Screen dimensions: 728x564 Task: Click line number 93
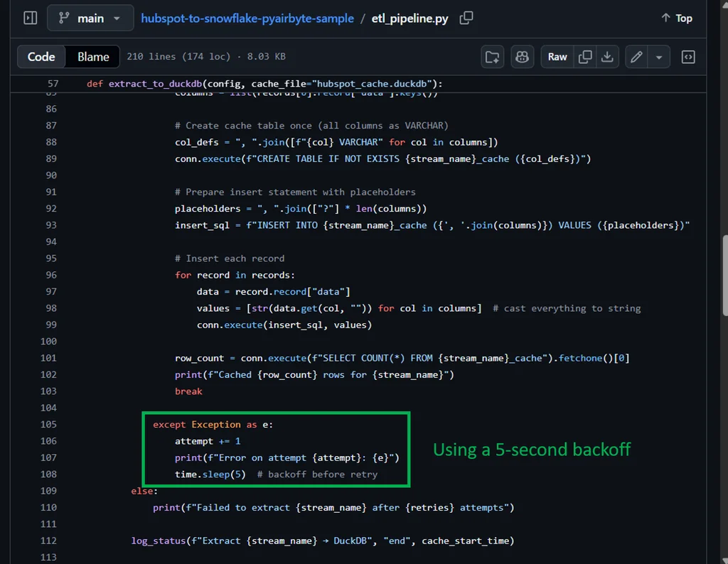(51, 225)
